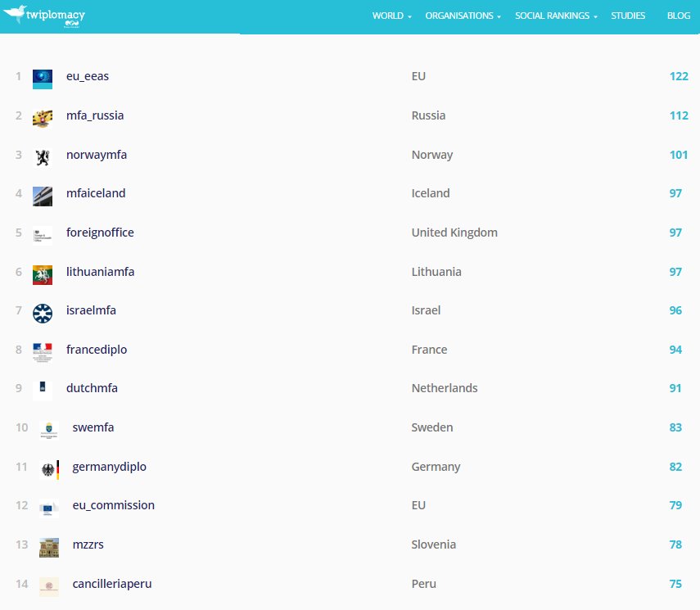Open the foreignoffice profile avatar
This screenshot has height=610, width=700.
43,235
